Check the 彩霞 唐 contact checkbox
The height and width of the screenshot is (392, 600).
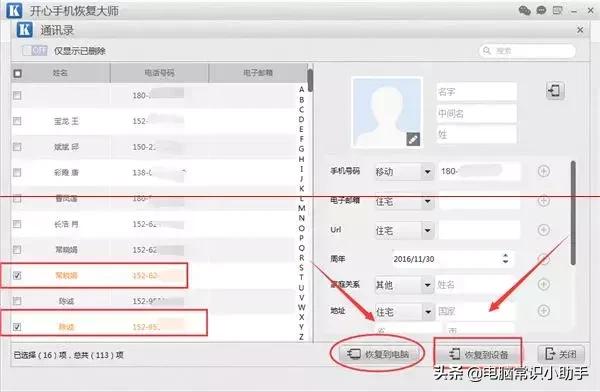[x=17, y=173]
